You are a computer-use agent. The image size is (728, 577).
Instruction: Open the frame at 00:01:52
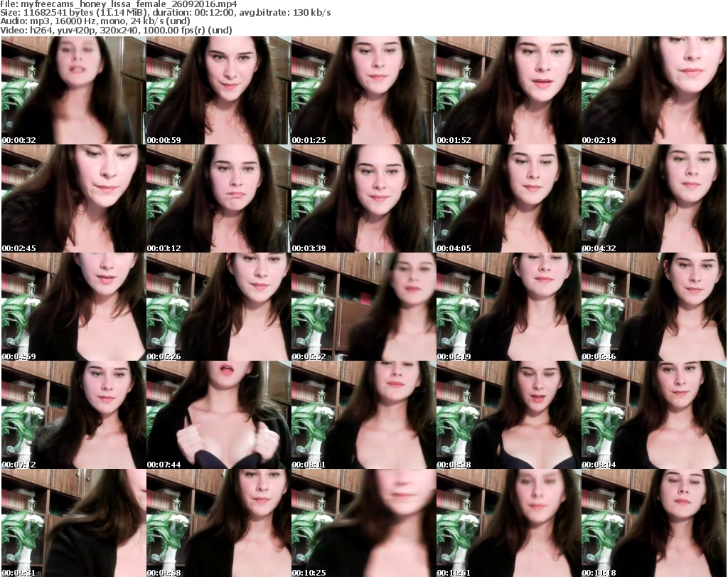pyautogui.click(x=509, y=90)
